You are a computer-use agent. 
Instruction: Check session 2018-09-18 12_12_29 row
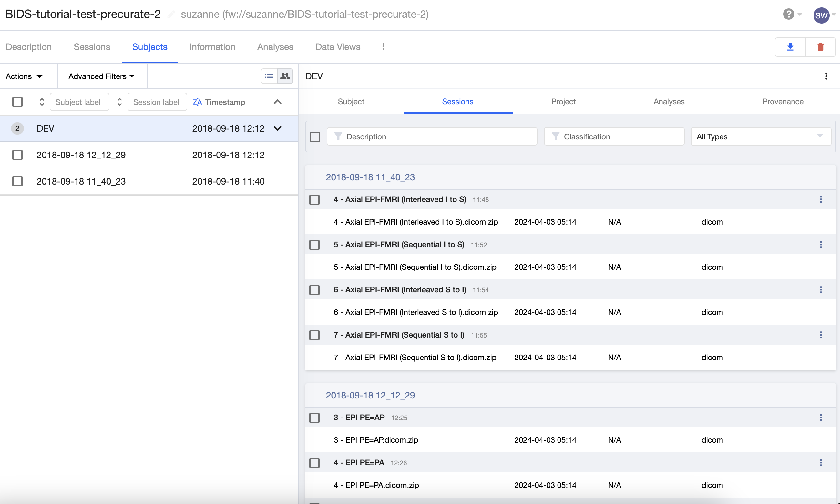[17, 155]
